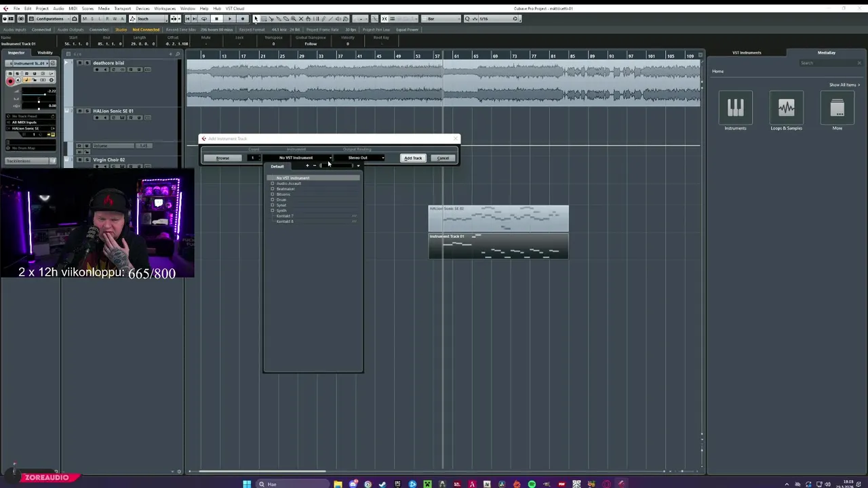Viewport: 868px width, 488px height.
Task: Expand the Beatmaker instrument folder
Action: tap(273, 189)
